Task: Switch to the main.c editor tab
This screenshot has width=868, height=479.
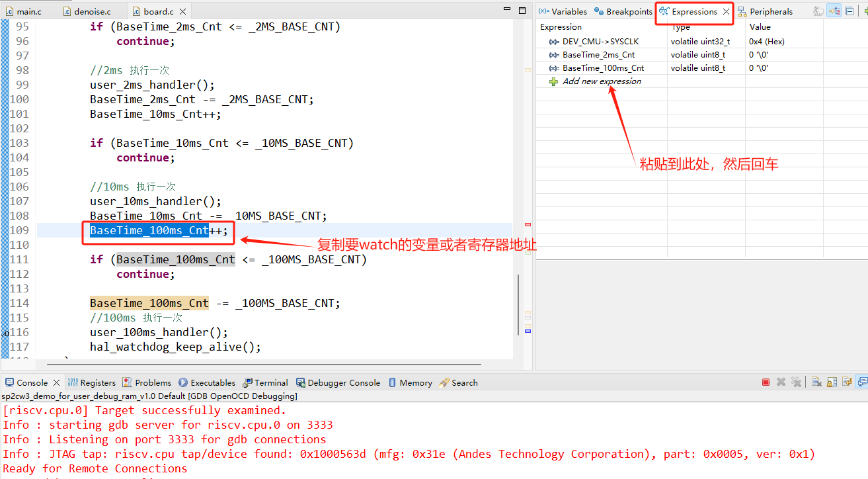Action: click(x=28, y=12)
